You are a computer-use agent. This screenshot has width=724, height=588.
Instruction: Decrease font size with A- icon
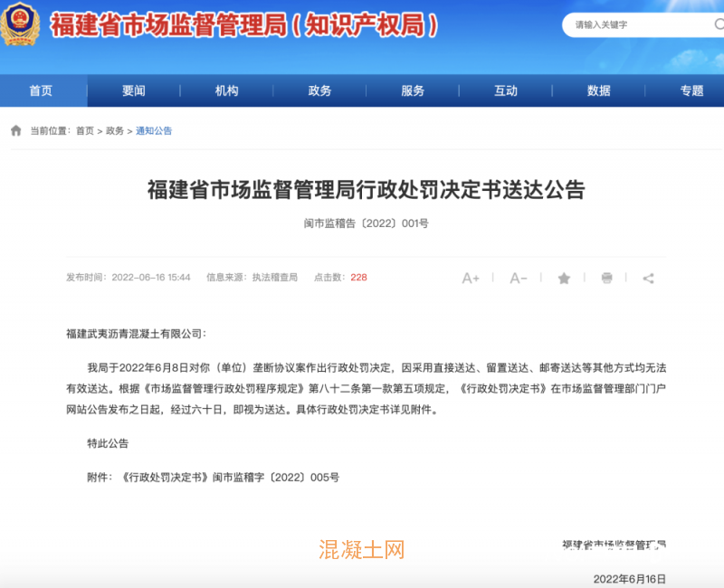(518, 278)
